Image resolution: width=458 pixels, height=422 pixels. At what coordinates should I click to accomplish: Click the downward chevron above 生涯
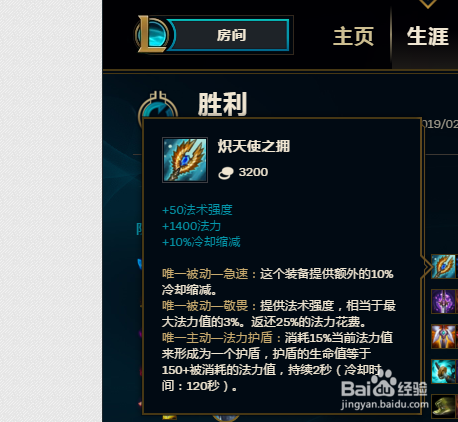tap(428, 3)
